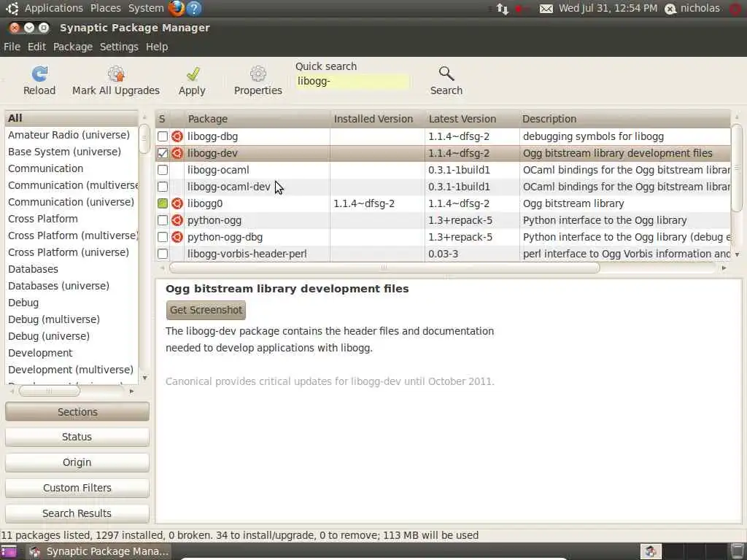Screen dimensions: 747x560
Task: Sort by the Package column header
Action: tap(258, 119)
